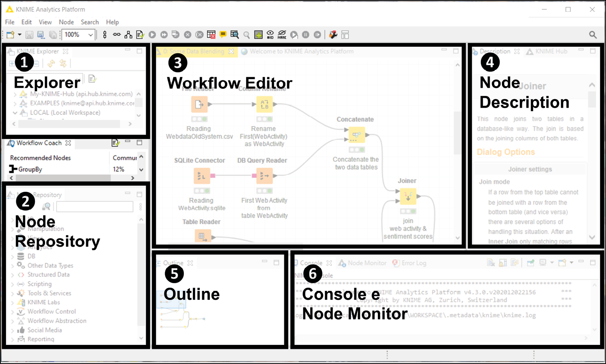This screenshot has width=606, height=364.
Task: Select the Workflow Coach tab
Action: click(x=39, y=143)
